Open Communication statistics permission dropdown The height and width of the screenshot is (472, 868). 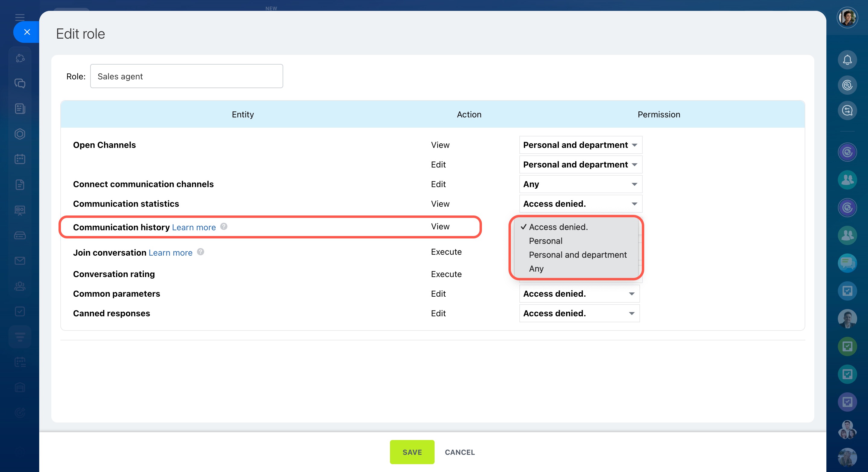click(580, 204)
